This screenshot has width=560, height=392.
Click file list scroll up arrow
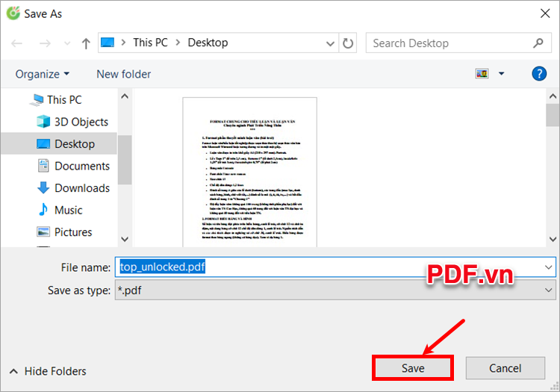(x=553, y=96)
